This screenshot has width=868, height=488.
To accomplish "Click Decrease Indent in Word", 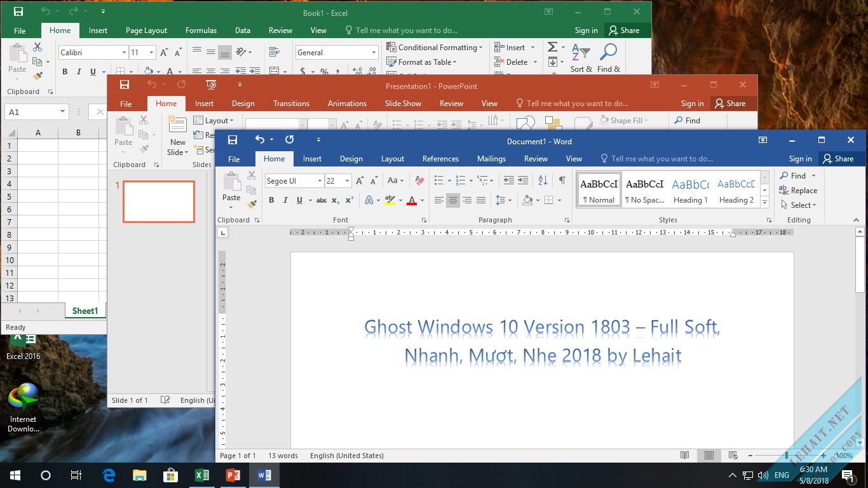I will 508,180.
